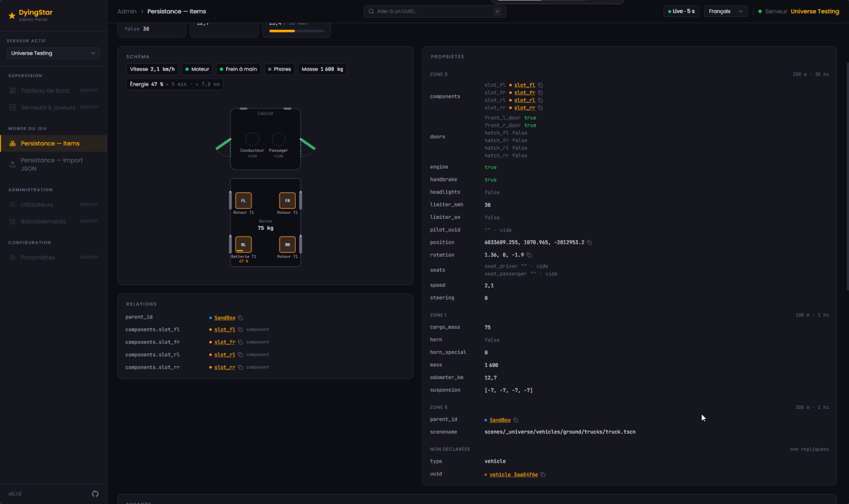Image resolution: width=849 pixels, height=504 pixels.
Task: Focus the 'Aller à un UUID' search field
Action: pyautogui.click(x=434, y=11)
